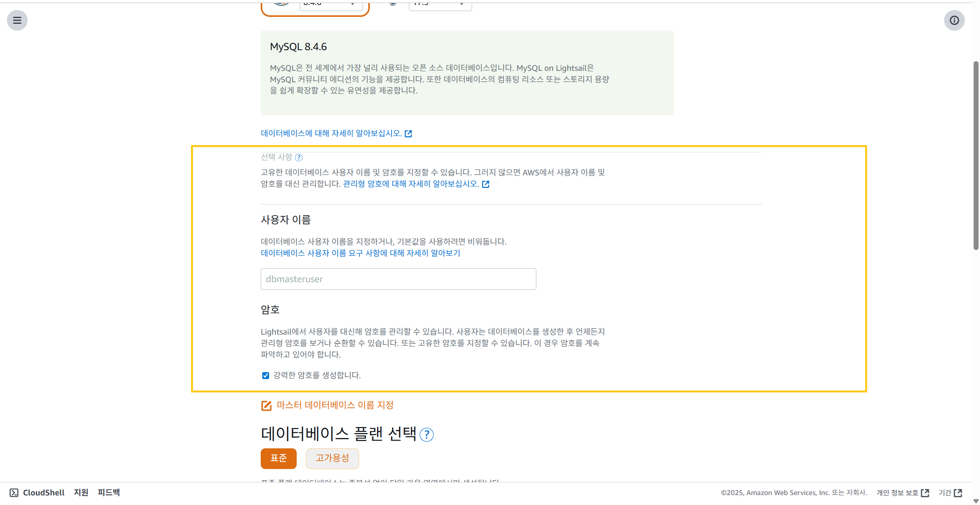Image resolution: width=980 pixels, height=505 pixels.
Task: Click the 마스터 데이터베이스 이름 지정 edit icon
Action: (266, 405)
